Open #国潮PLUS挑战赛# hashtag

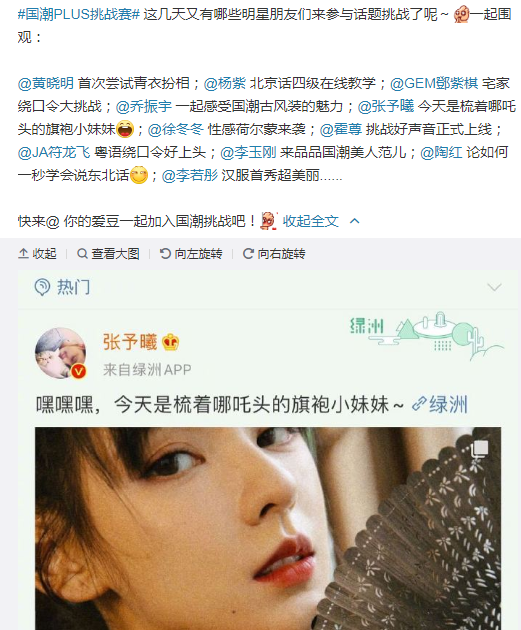click(79, 14)
